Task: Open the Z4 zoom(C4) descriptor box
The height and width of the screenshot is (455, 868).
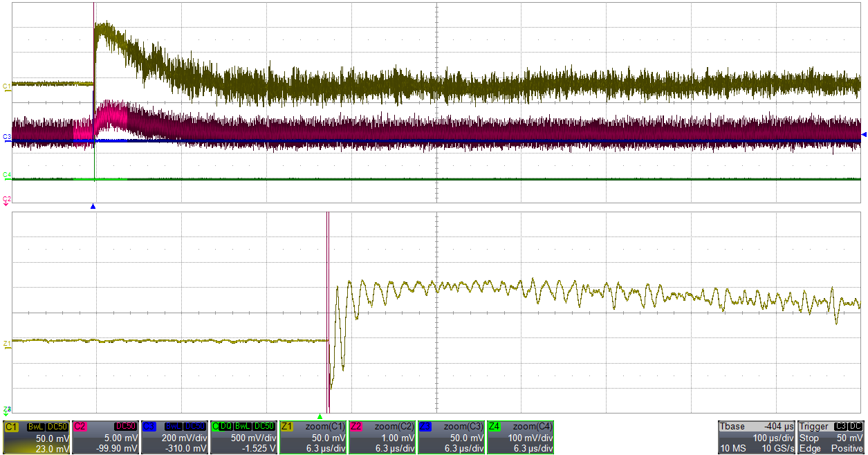Action: tap(520, 437)
